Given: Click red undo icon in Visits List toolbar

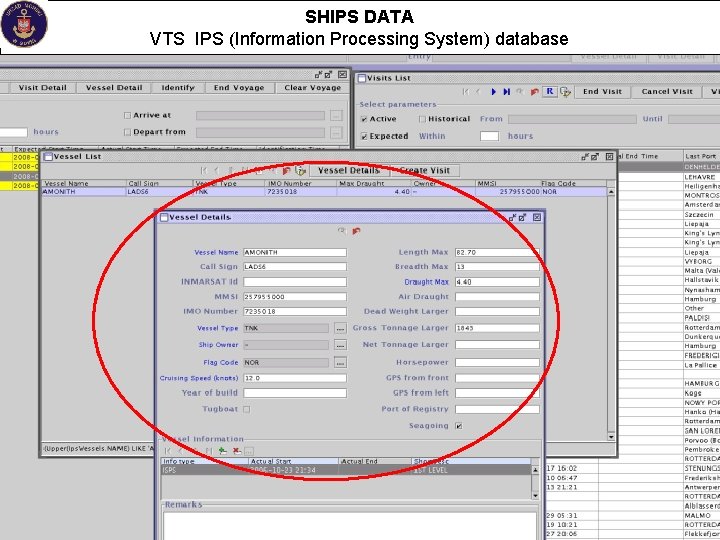Looking at the screenshot, I should (x=534, y=92).
